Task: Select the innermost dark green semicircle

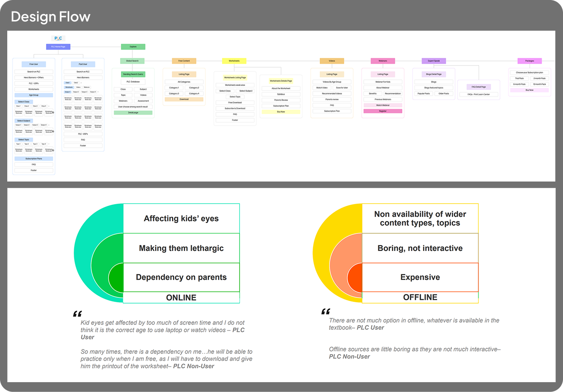Action: point(116,277)
